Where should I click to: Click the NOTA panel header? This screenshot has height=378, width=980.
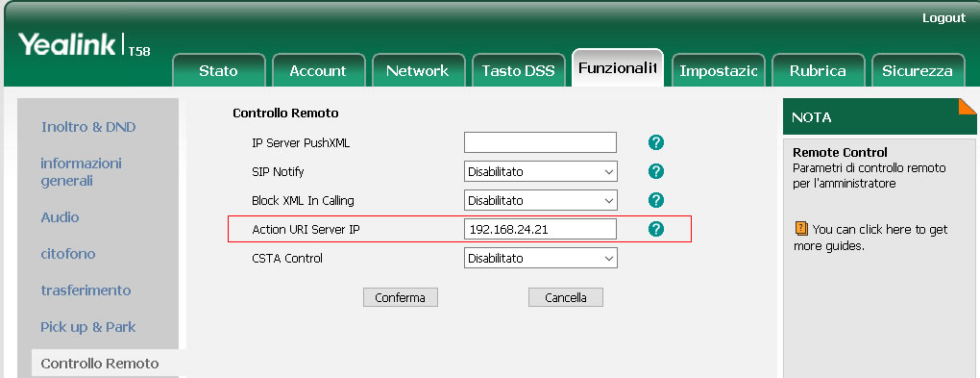[879, 117]
